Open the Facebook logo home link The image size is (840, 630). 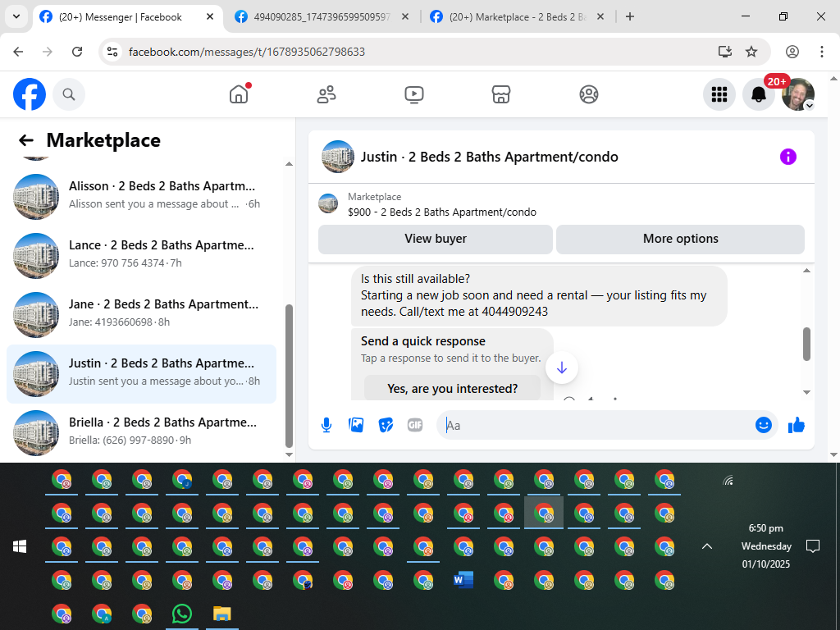point(30,94)
